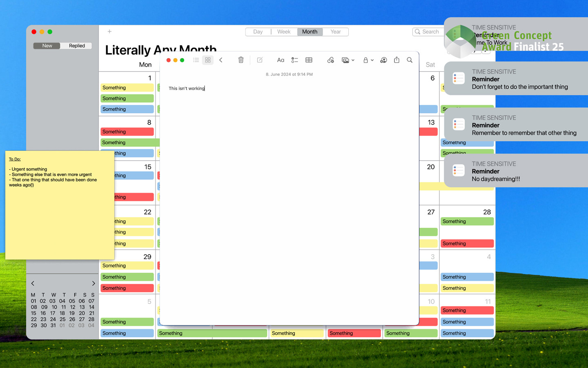Search notes with the magnifier icon
Screen dimensions: 588x368
[x=410, y=60]
